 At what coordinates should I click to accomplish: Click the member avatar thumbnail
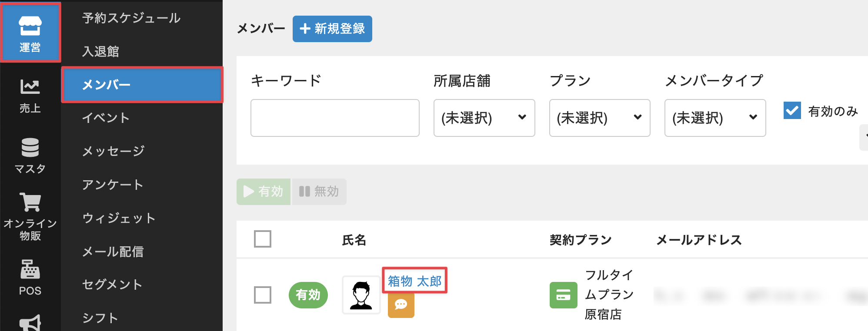pos(361,295)
